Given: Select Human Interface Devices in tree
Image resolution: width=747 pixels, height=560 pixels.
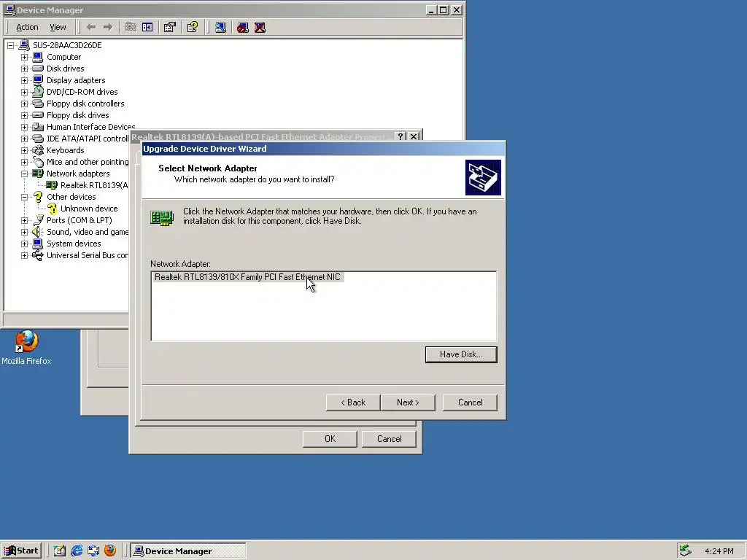Looking at the screenshot, I should click(x=90, y=127).
